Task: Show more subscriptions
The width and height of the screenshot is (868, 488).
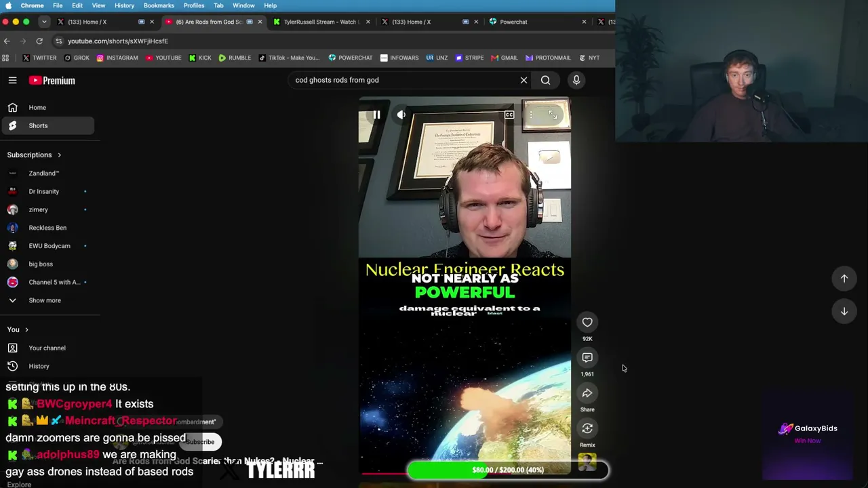Action: pos(47,300)
